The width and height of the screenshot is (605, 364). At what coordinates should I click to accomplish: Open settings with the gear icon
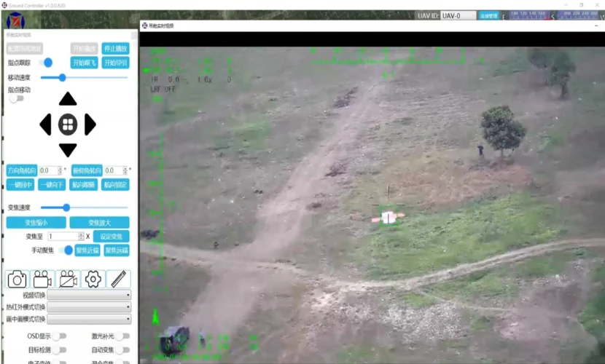[x=93, y=280]
